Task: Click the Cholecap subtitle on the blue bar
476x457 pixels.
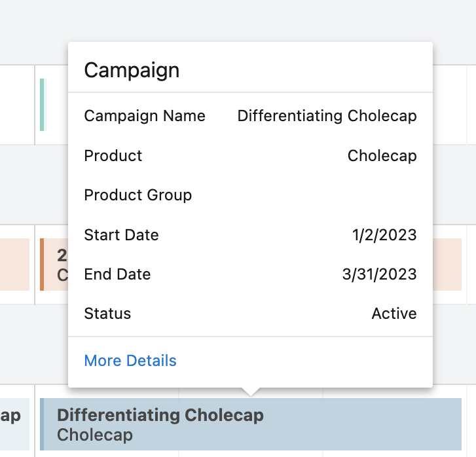Action: pos(95,435)
